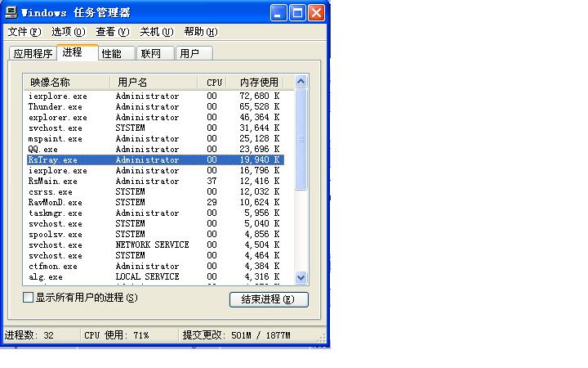The image size is (588, 368).
Task: Open the 帮助(H) menu
Action: pyautogui.click(x=201, y=32)
